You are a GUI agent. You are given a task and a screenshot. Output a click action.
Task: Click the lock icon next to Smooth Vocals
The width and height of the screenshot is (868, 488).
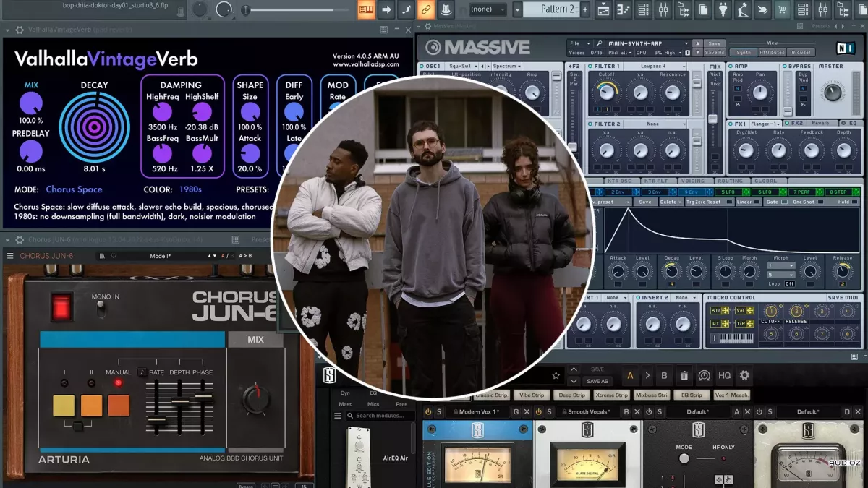[x=563, y=412]
